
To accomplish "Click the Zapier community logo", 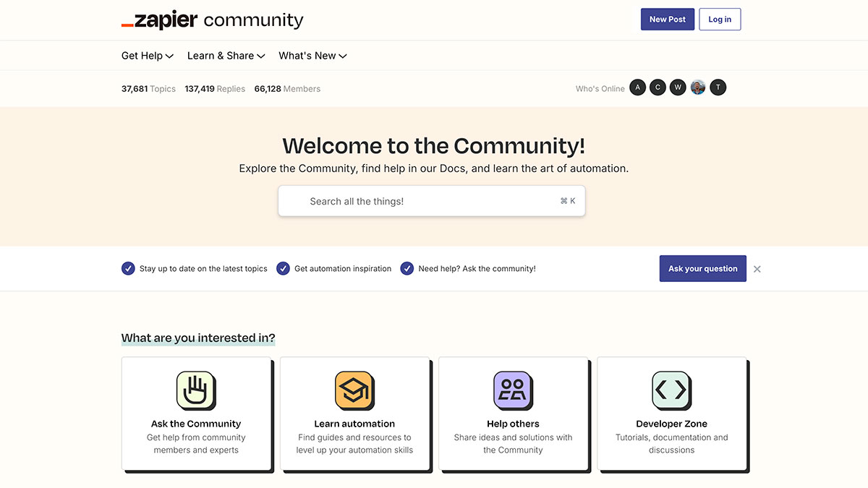I will click(x=212, y=20).
